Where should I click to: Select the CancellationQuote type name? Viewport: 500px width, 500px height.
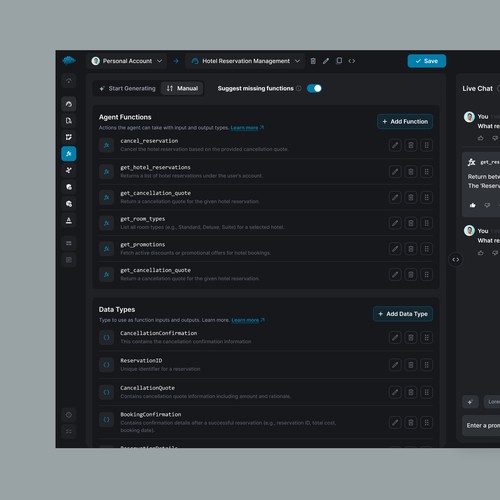tap(147, 388)
